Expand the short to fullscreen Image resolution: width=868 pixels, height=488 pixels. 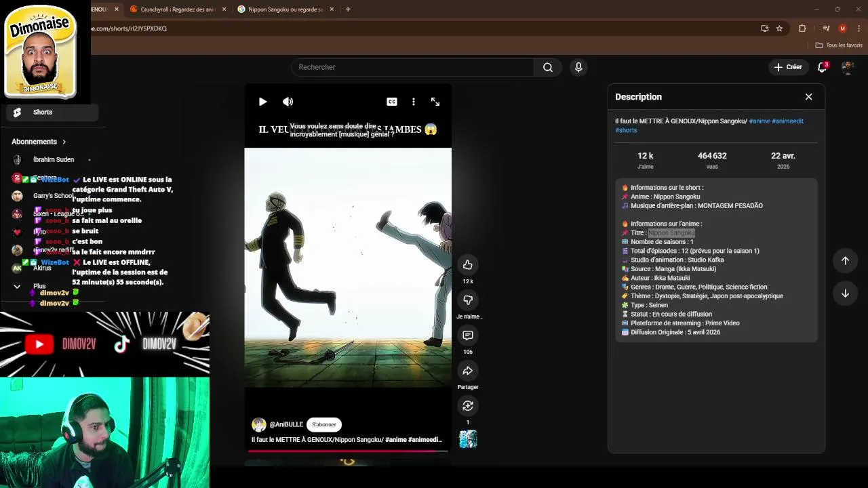435,102
